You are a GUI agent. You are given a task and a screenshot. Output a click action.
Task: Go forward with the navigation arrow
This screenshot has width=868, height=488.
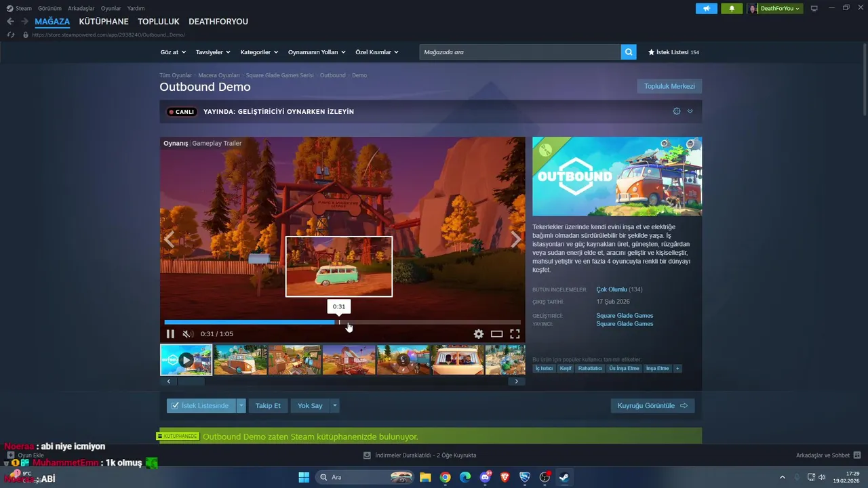tap(24, 22)
